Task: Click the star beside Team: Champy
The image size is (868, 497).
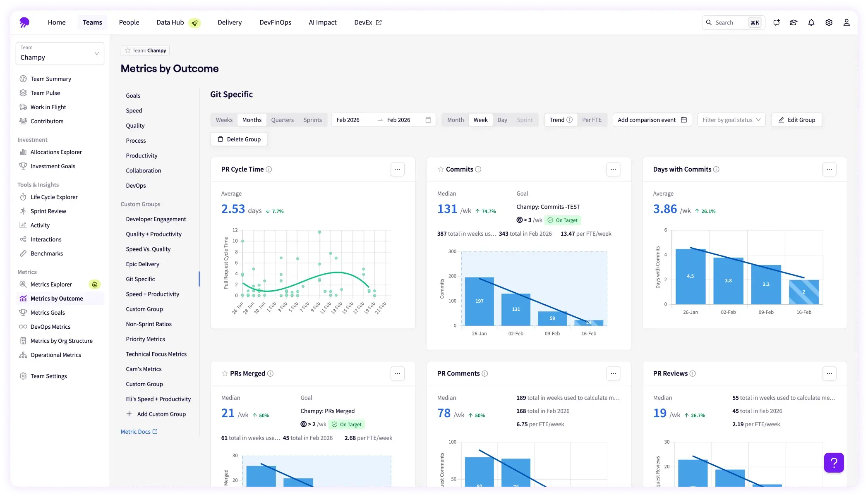Action: 128,51
